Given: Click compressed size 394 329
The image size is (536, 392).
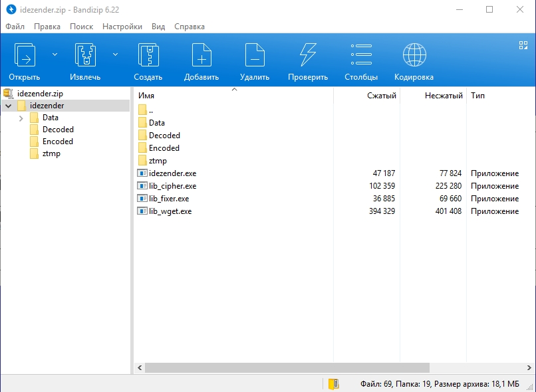Looking at the screenshot, I should tap(382, 211).
